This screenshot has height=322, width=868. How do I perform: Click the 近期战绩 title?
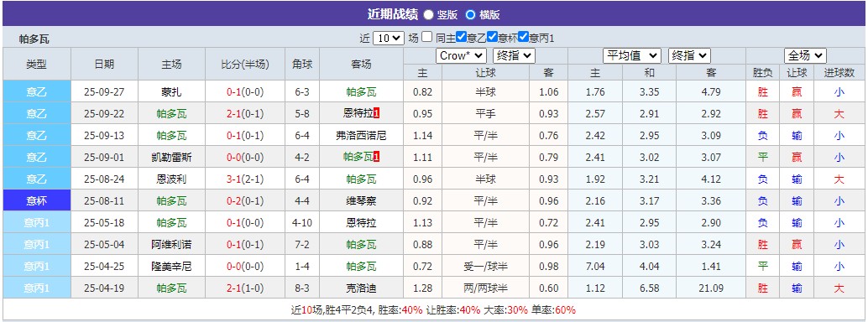tap(393, 14)
